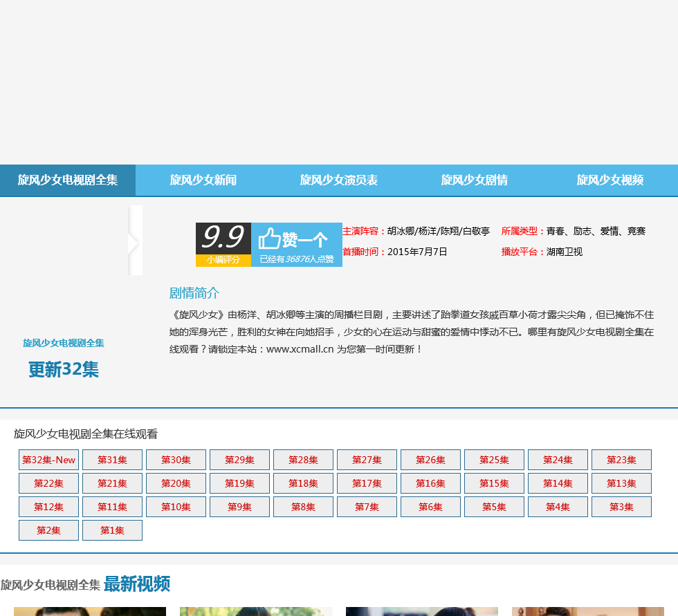The width and height of the screenshot is (678, 616).
Task: Open episode 第31集
Action: pyautogui.click(x=112, y=460)
